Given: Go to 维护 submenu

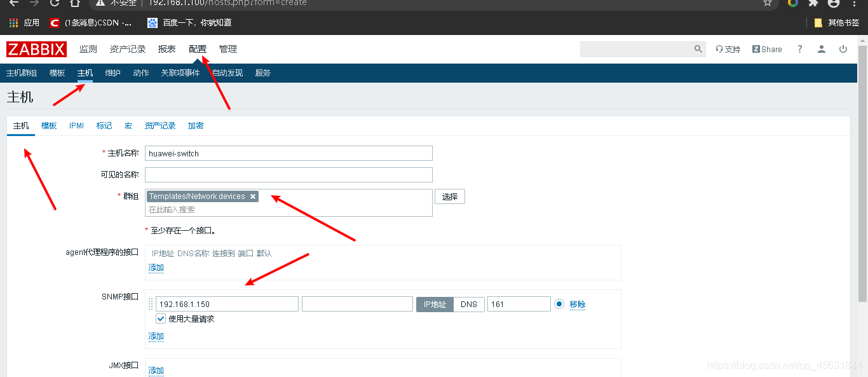Looking at the screenshot, I should [113, 73].
